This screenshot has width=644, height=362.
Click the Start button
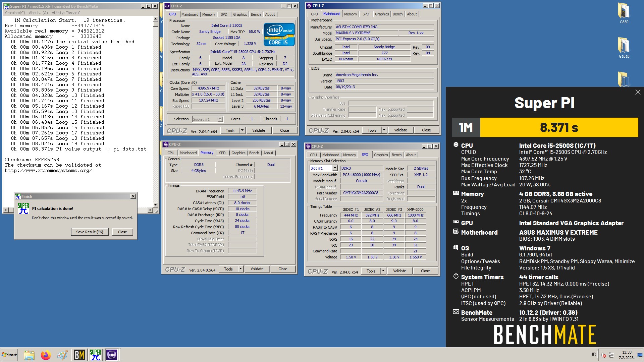point(9,355)
